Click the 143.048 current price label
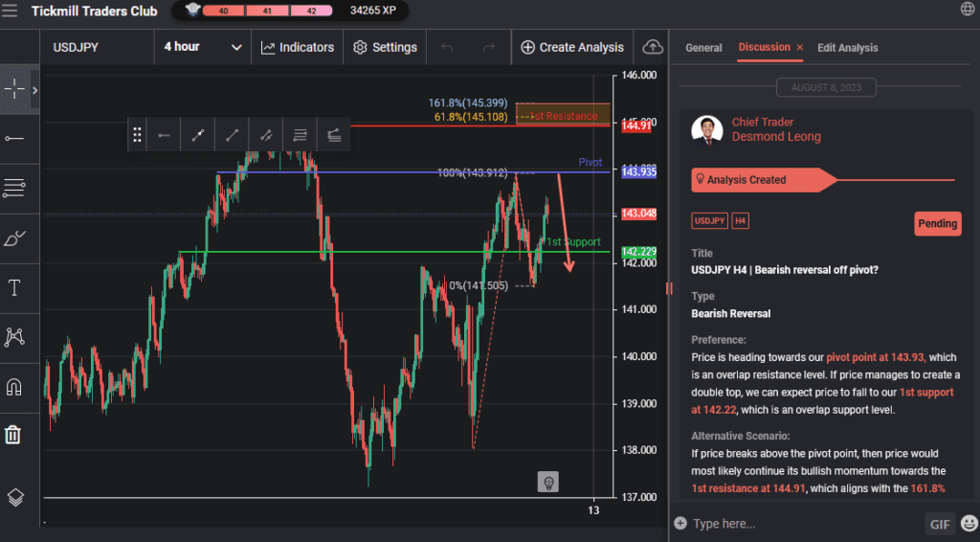The height and width of the screenshot is (542, 980). pyautogui.click(x=638, y=214)
